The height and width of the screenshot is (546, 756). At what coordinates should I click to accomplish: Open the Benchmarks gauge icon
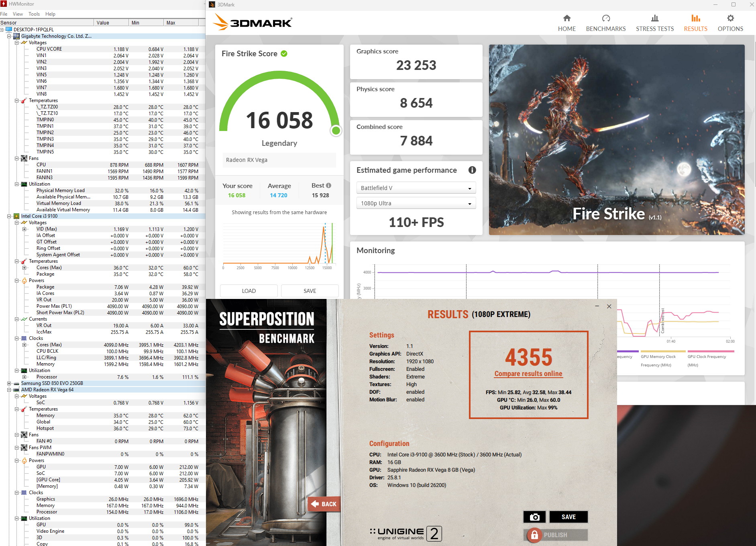(605, 18)
